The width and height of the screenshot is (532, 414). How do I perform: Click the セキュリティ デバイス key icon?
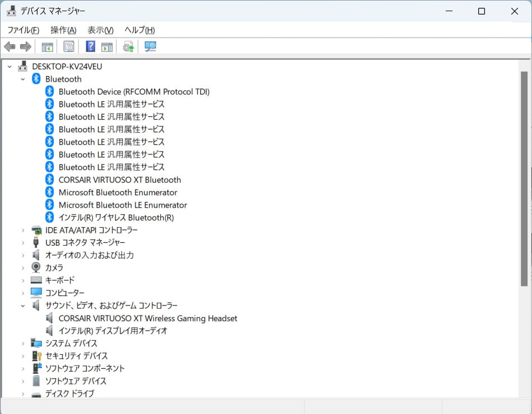point(36,356)
